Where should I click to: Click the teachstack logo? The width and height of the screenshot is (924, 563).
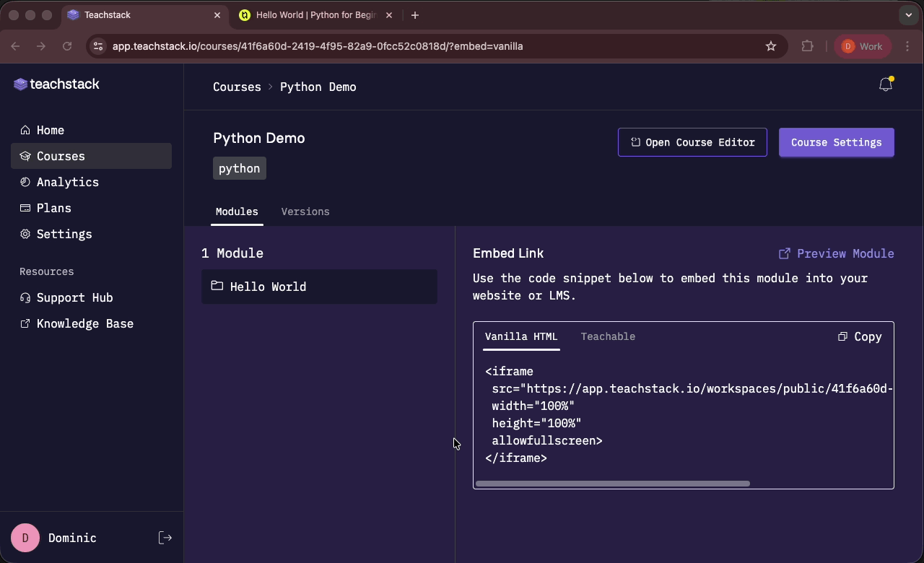[56, 84]
